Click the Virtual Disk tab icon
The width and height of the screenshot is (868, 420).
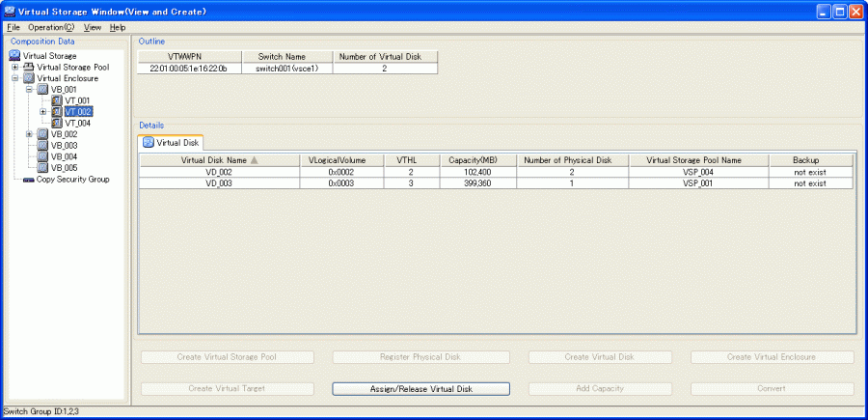click(x=148, y=143)
